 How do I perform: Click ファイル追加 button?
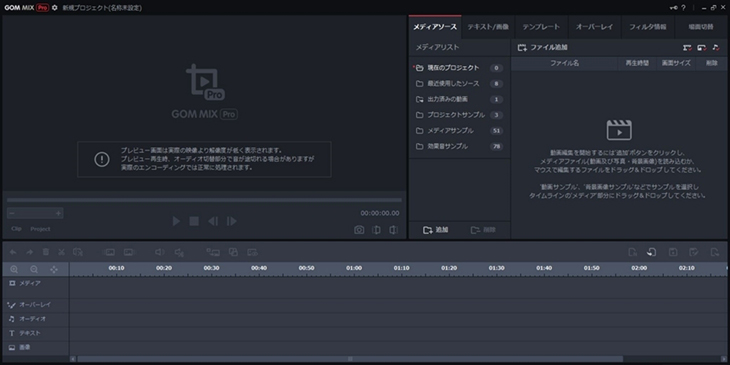point(543,47)
